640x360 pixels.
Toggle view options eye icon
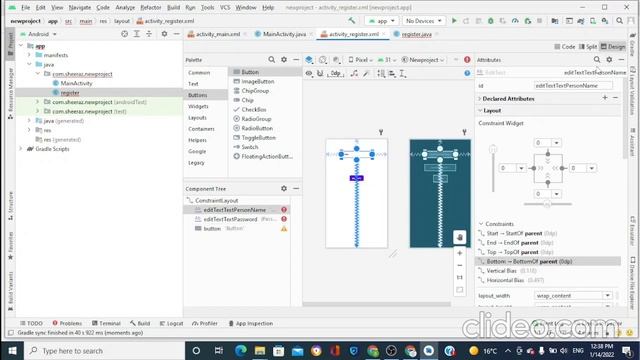tap(309, 73)
